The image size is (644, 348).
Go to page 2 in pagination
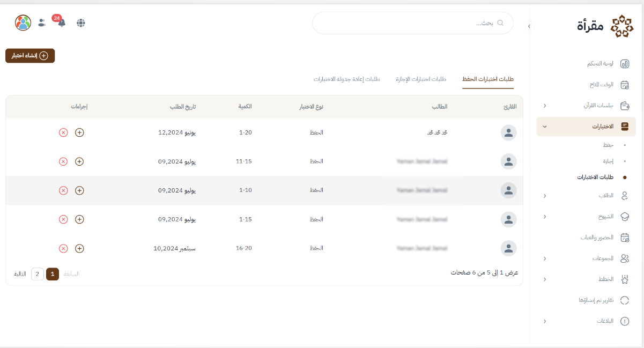pyautogui.click(x=37, y=274)
